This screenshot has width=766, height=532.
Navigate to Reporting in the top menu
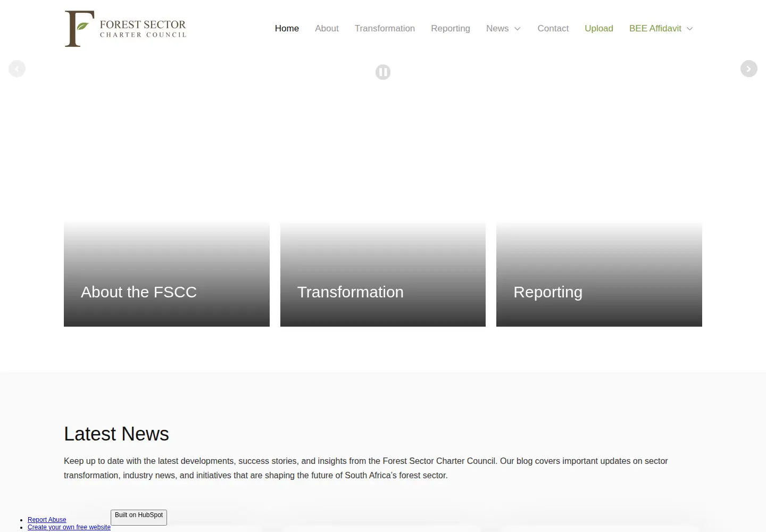451,29
